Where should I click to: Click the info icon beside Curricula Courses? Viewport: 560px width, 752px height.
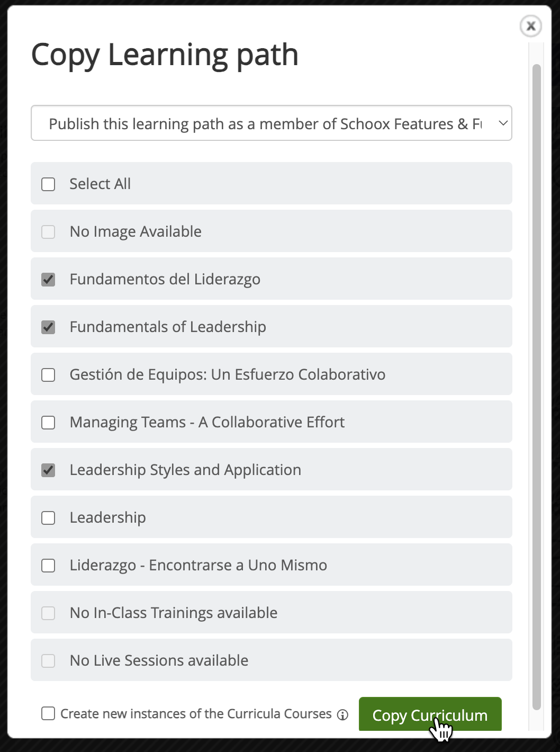[343, 715]
